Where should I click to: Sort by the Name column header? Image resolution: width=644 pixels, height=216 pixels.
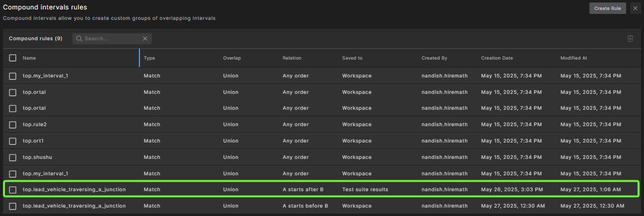pyautogui.click(x=29, y=58)
